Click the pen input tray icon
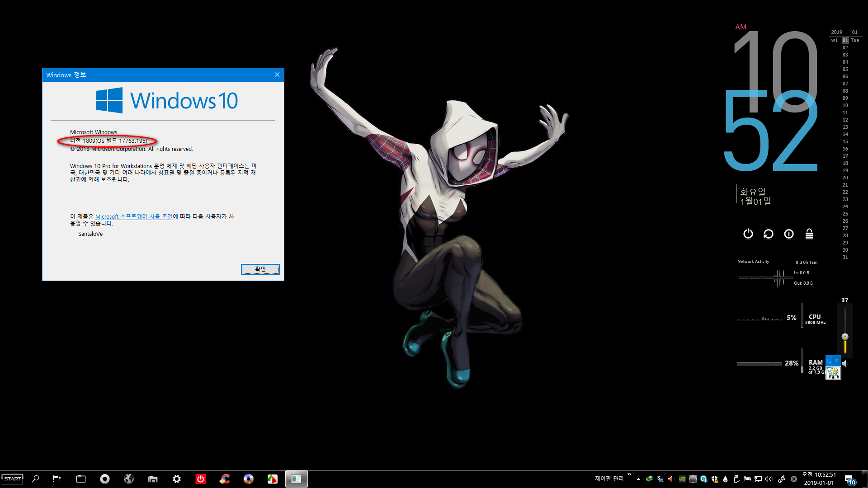 pyautogui.click(x=782, y=479)
